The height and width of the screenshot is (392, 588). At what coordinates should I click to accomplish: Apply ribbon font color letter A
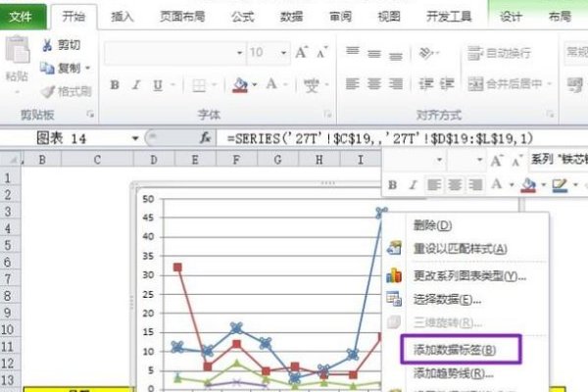coord(271,84)
